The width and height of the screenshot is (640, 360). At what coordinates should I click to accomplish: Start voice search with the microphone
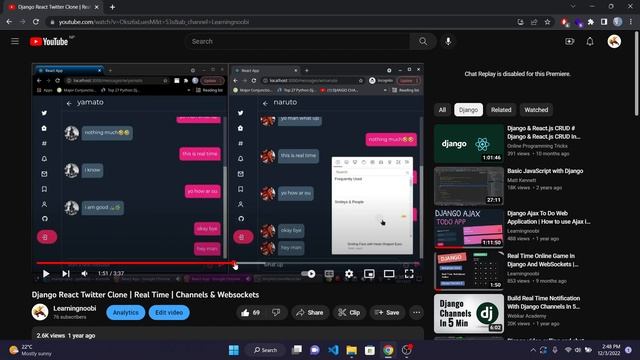point(448,41)
